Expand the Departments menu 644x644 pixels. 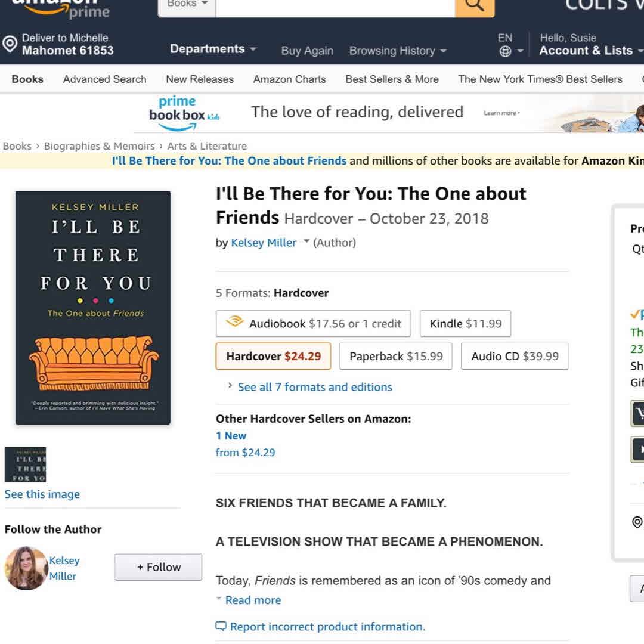pyautogui.click(x=213, y=49)
